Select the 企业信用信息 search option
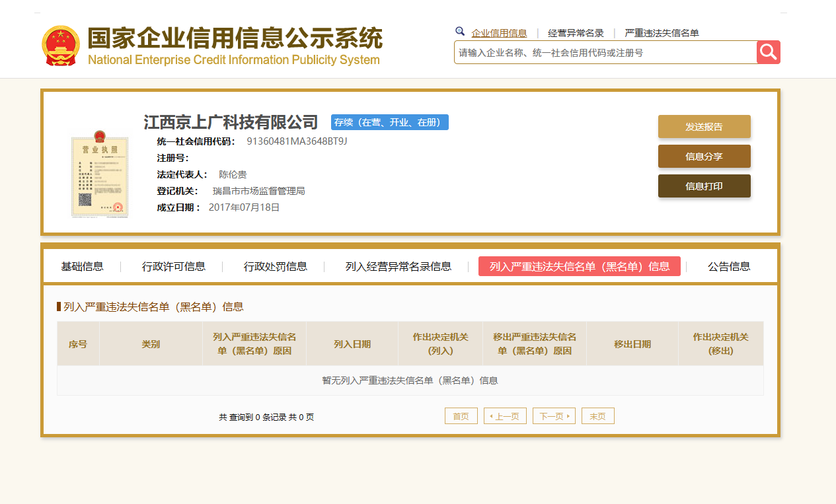 pos(499,33)
